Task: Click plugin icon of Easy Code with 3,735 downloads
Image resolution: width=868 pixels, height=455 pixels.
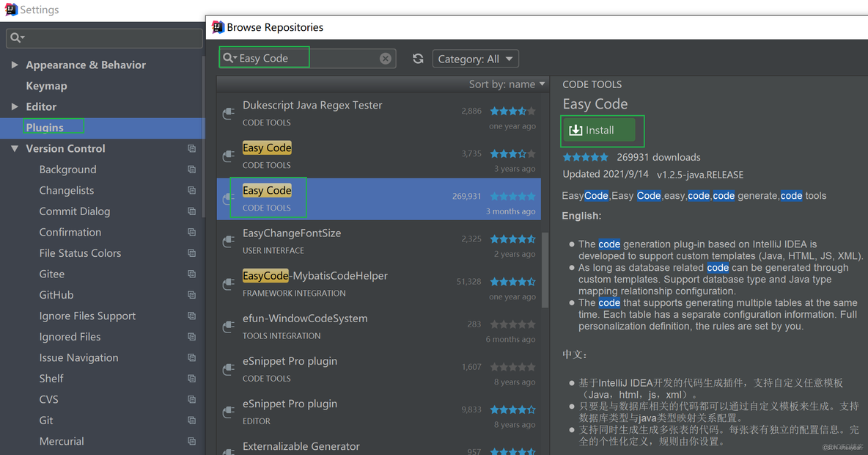Action: point(228,156)
